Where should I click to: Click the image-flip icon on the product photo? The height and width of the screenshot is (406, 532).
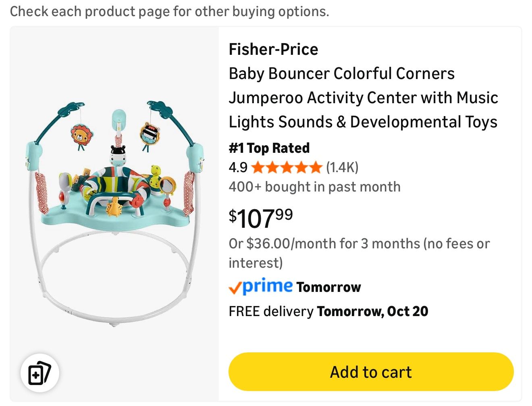39,373
